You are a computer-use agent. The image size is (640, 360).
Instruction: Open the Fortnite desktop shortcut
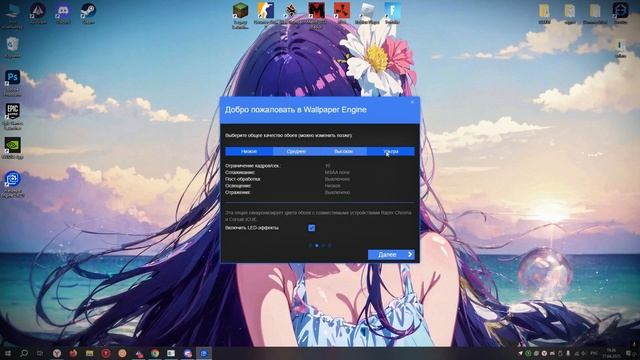click(392, 13)
